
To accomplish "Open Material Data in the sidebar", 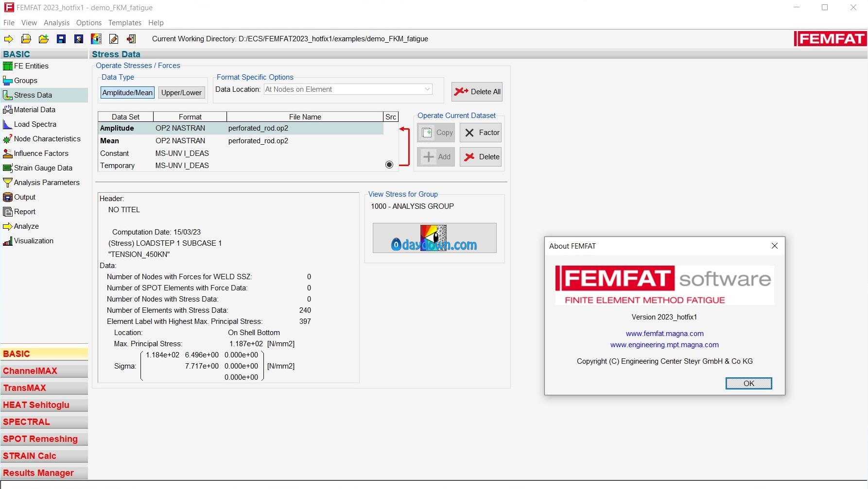I will (x=44, y=110).
